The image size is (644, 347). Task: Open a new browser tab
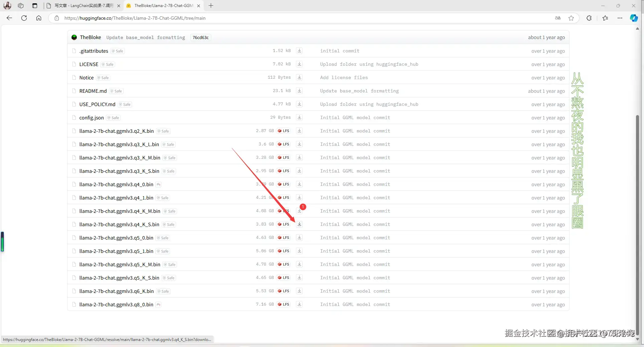[211, 6]
